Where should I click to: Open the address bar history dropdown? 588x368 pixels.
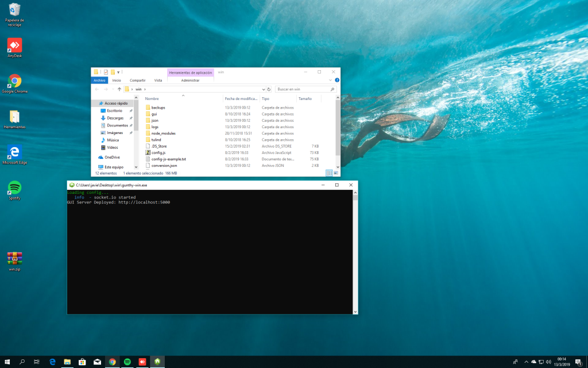(264, 89)
